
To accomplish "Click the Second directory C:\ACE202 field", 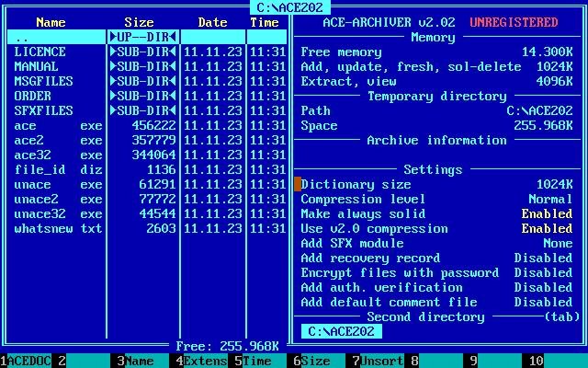I will (x=341, y=331).
